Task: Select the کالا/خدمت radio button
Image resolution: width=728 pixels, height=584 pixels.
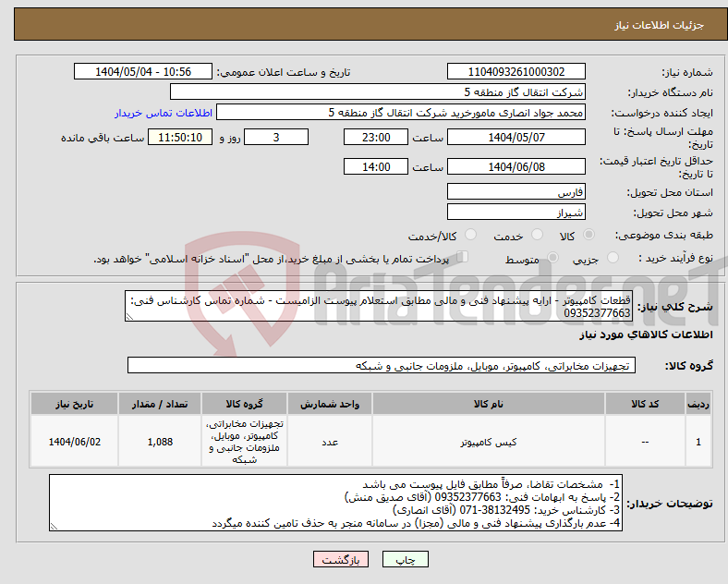Action: click(x=471, y=235)
